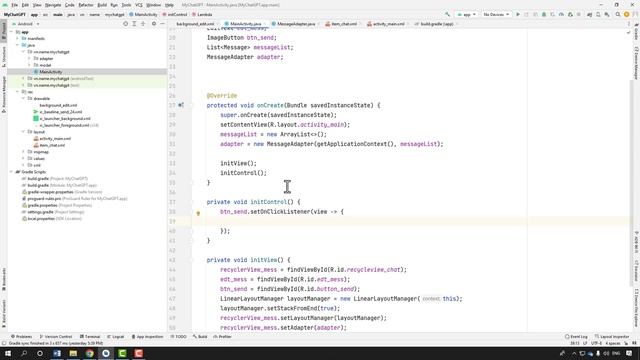Image resolution: width=640 pixels, height=360 pixels.
Task: Expand the adapter package
Action: pos(29,58)
